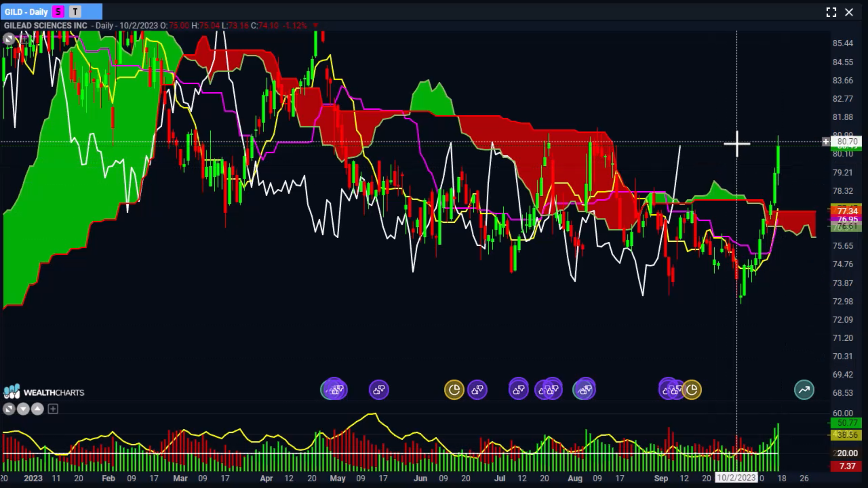
Task: Move indicator panel down with the down arrow
Action: tap(23, 409)
